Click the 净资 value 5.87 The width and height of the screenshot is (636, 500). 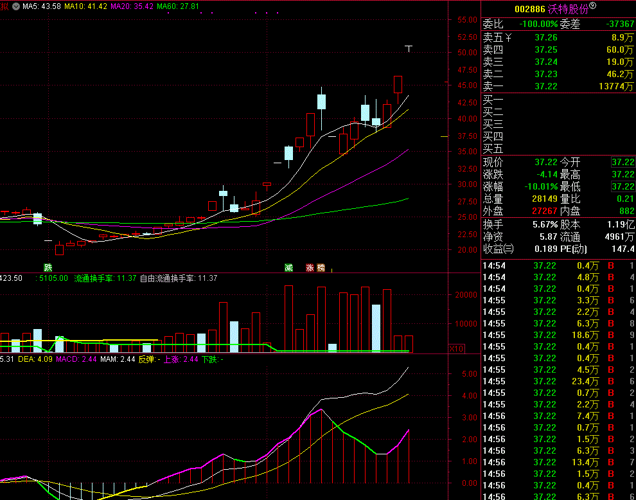click(x=549, y=237)
